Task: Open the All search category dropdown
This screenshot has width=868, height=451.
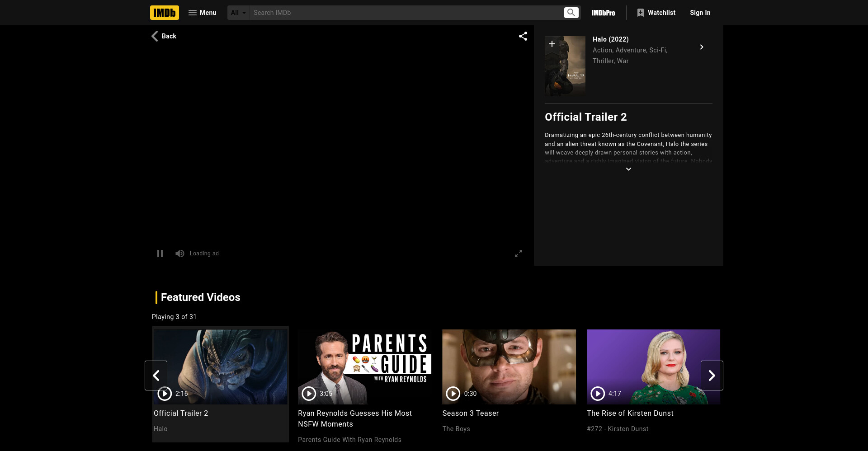Action: coord(239,13)
